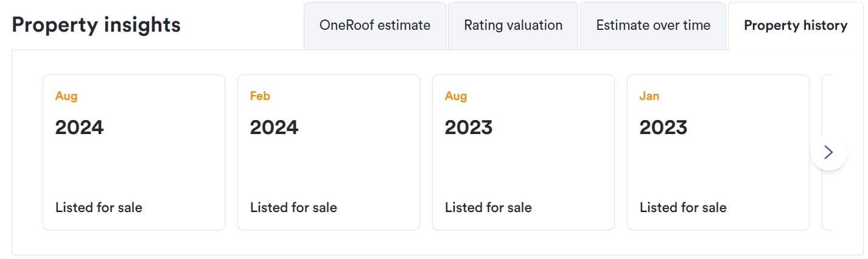
Task: Click 'Listed for sale' in Feb 2024 card
Action: (x=293, y=207)
